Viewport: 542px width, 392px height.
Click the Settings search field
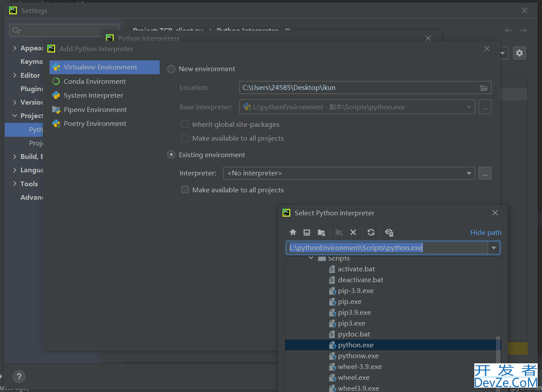coord(64,30)
